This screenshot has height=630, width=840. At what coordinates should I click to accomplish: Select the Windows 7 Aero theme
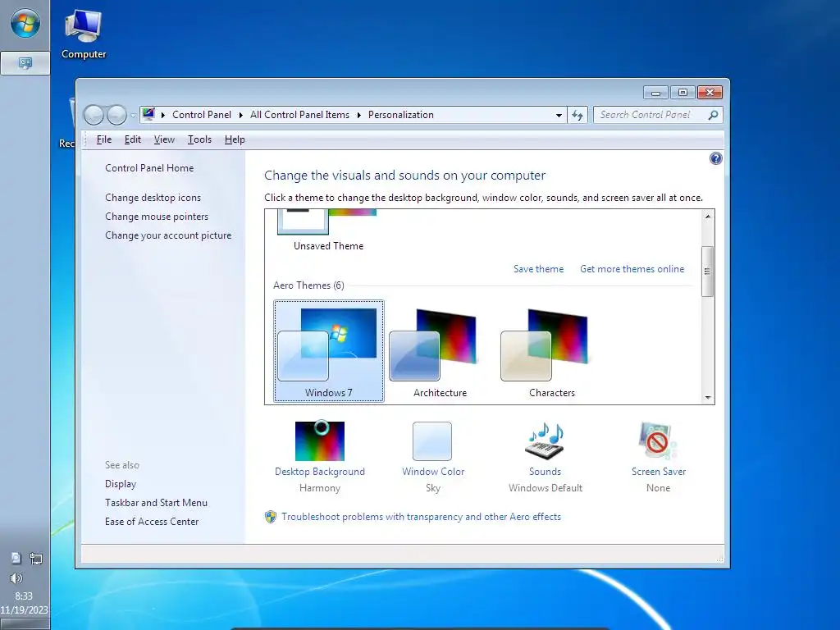tap(328, 351)
